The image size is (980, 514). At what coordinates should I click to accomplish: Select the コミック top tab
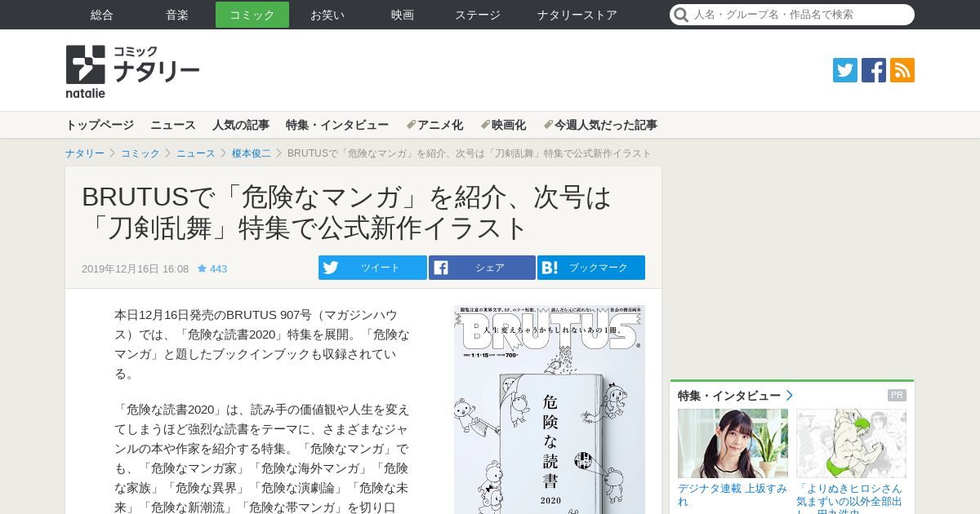[x=252, y=15]
